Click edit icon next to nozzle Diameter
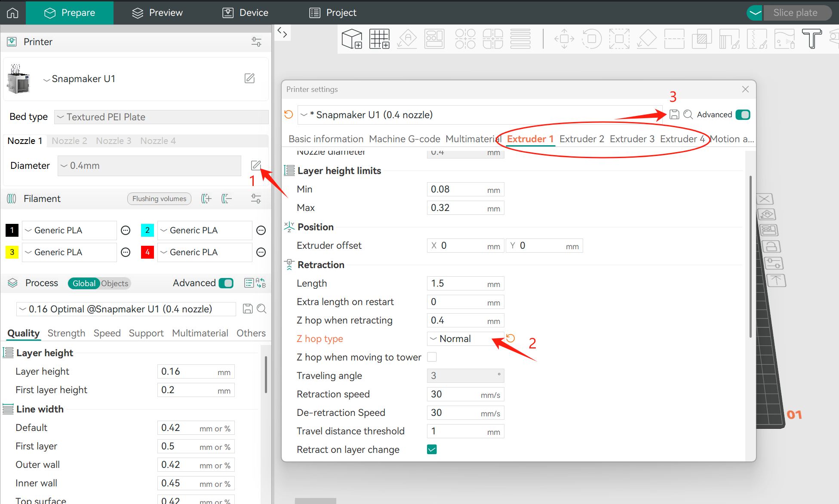 coord(256,165)
